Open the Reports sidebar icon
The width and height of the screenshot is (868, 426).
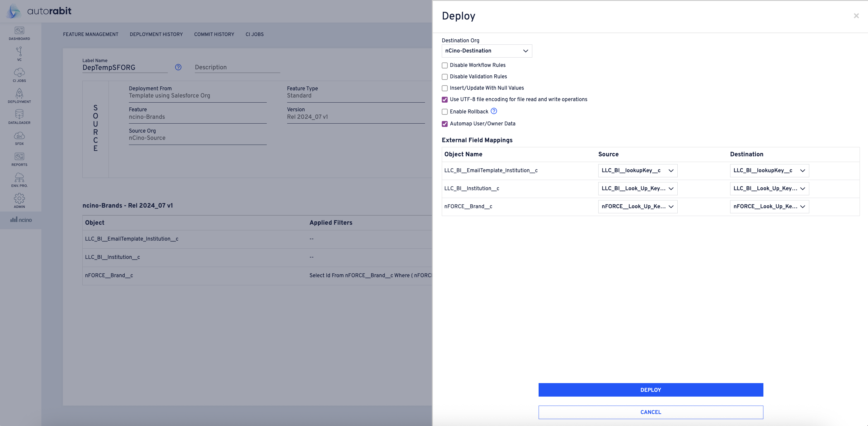pos(19,159)
